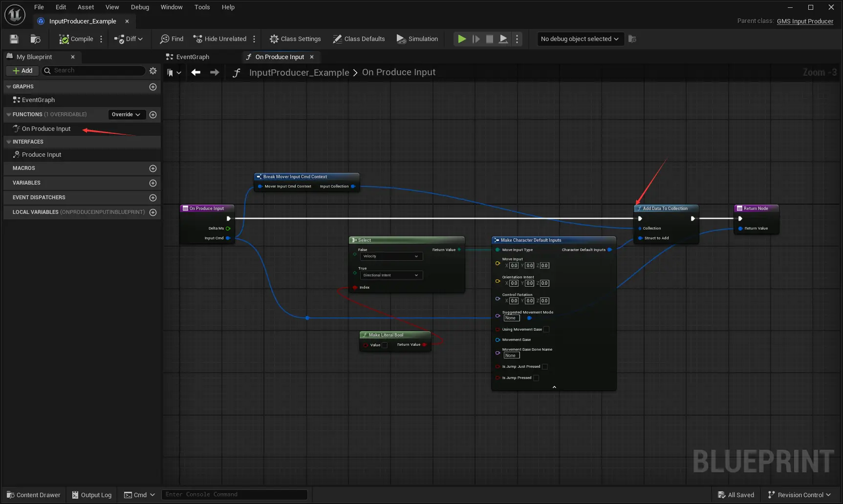
Task: Browse to asset in Content Browser icon
Action: coord(35,39)
